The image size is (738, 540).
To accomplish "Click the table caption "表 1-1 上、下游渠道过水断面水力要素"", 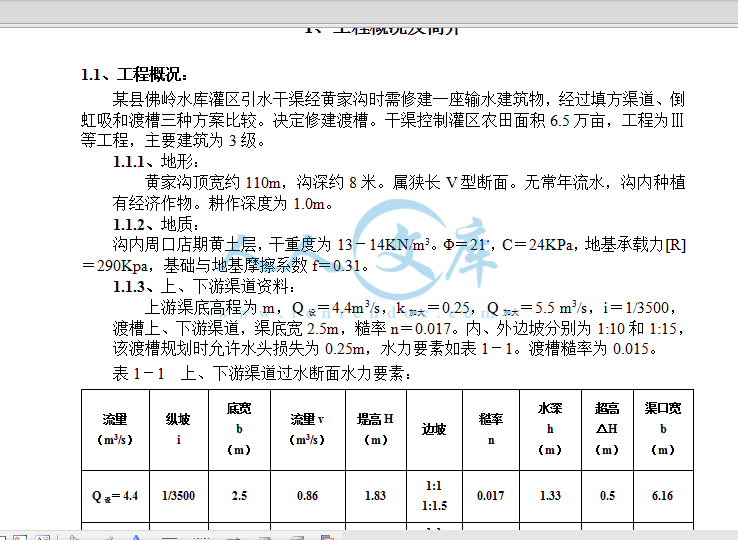I will click(262, 373).
